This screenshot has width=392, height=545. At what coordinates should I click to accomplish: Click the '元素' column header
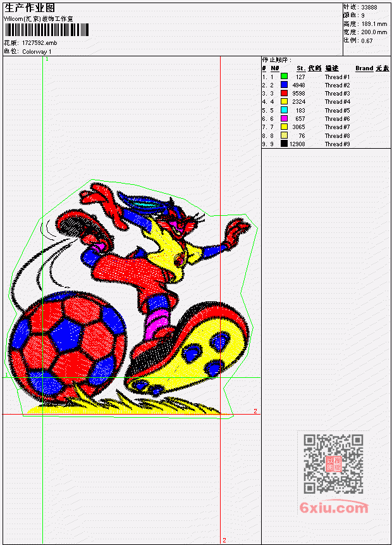[x=383, y=68]
